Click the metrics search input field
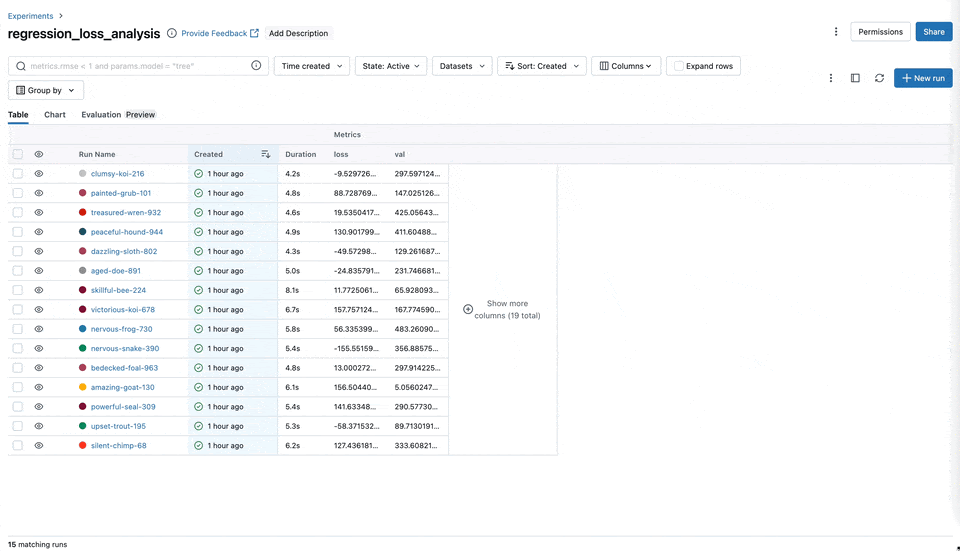 point(135,66)
